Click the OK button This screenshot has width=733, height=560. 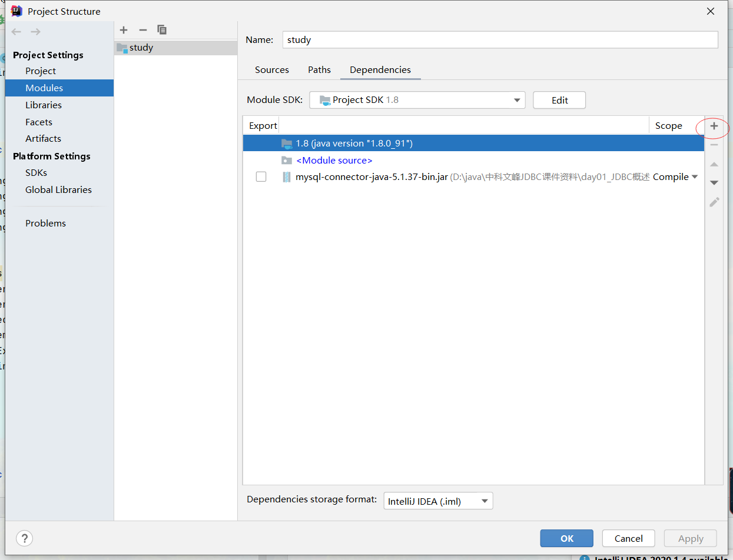[x=567, y=538]
